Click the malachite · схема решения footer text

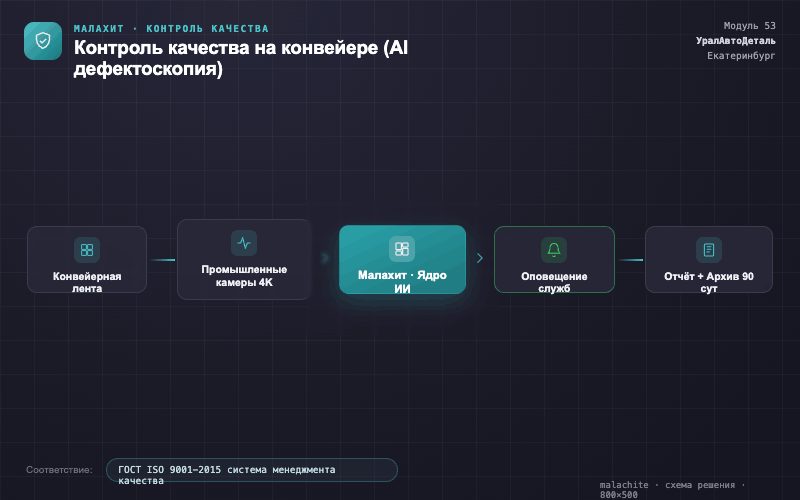pyautogui.click(x=672, y=489)
